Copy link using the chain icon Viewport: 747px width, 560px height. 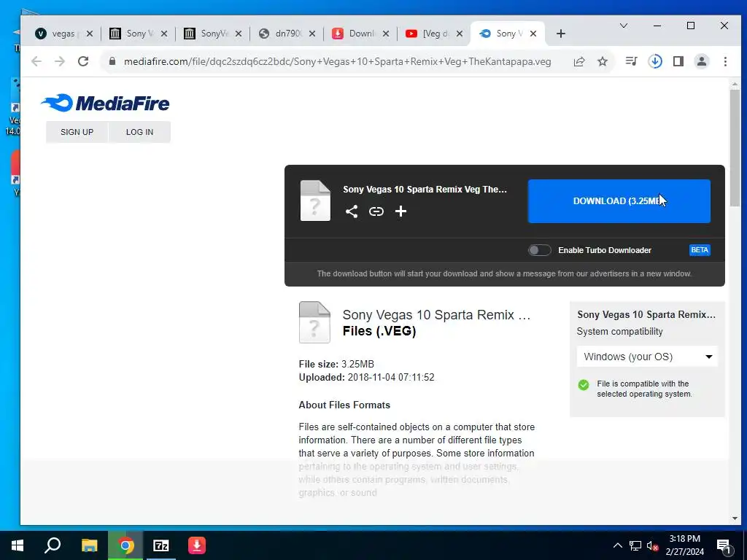pyautogui.click(x=376, y=211)
